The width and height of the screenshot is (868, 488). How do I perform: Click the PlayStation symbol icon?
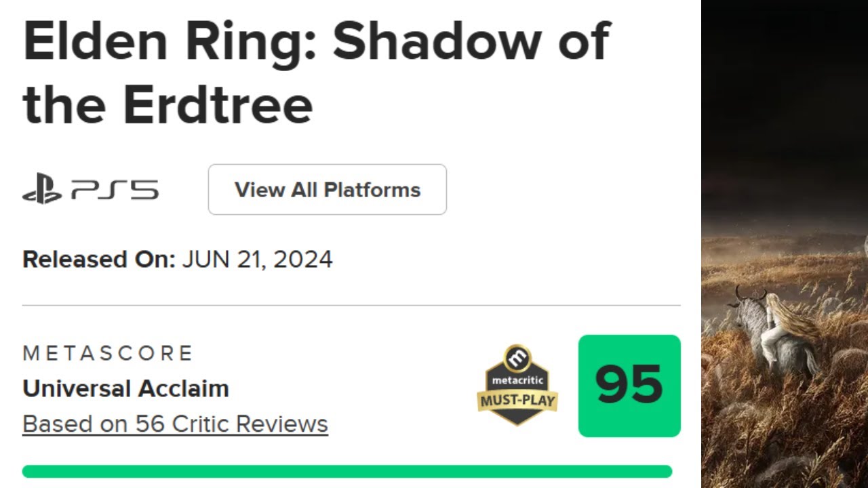[41, 190]
